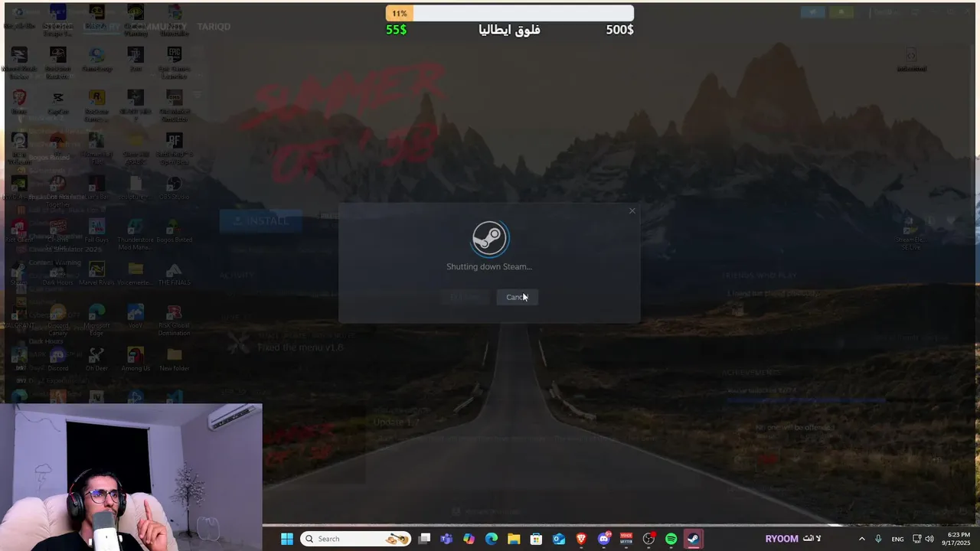This screenshot has width=980, height=551.
Task: Select the Steam taskbar icon
Action: pos(694,539)
